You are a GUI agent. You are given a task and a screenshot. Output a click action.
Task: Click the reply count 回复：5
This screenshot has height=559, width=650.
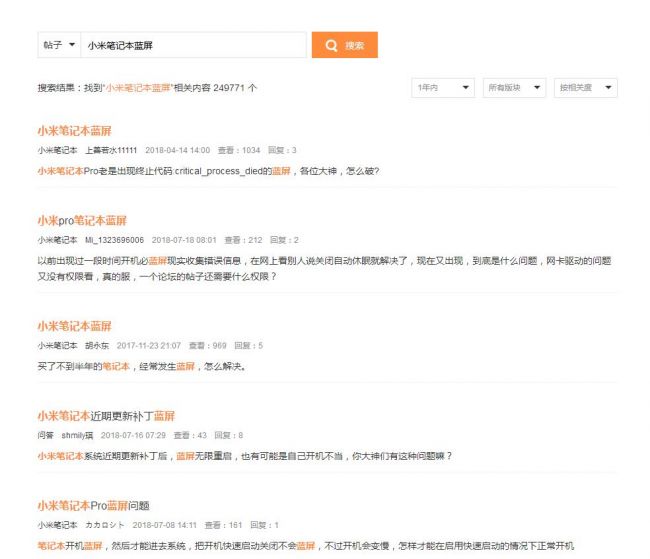(249, 345)
